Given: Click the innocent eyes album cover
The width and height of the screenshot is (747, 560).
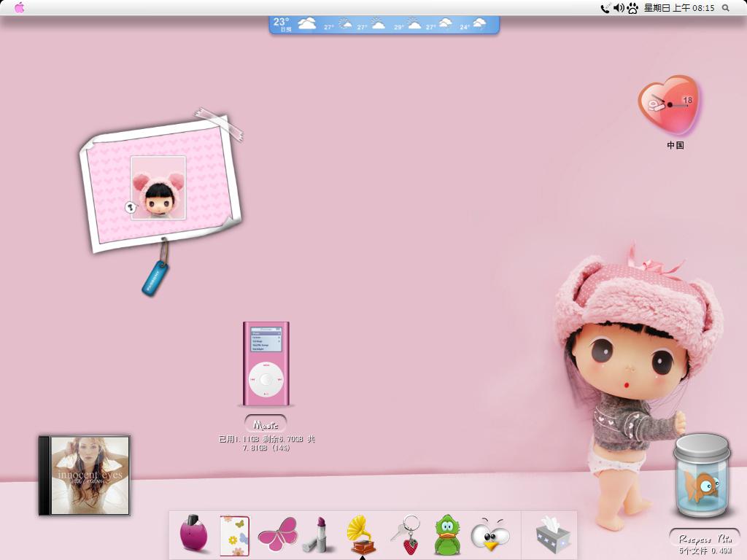Looking at the screenshot, I should pos(85,475).
